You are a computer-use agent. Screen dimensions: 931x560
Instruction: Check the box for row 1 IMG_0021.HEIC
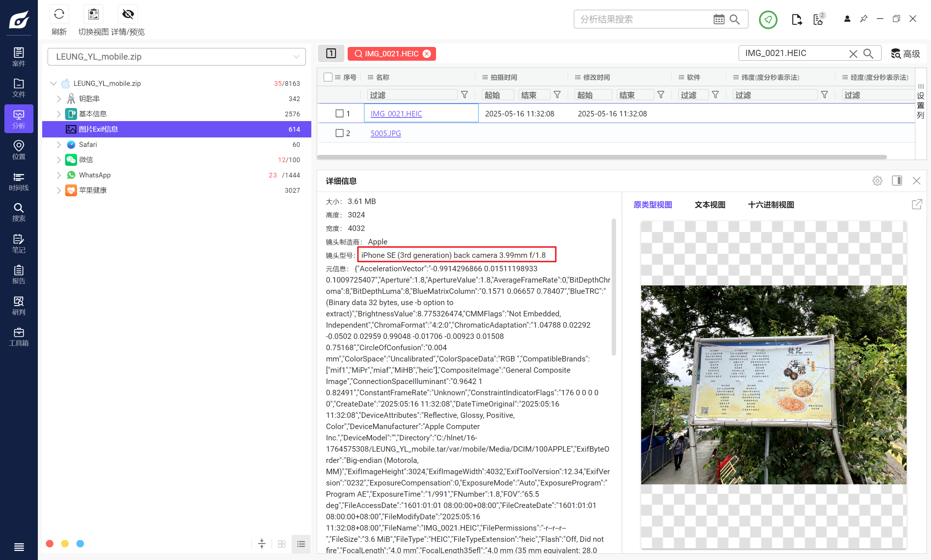(339, 113)
